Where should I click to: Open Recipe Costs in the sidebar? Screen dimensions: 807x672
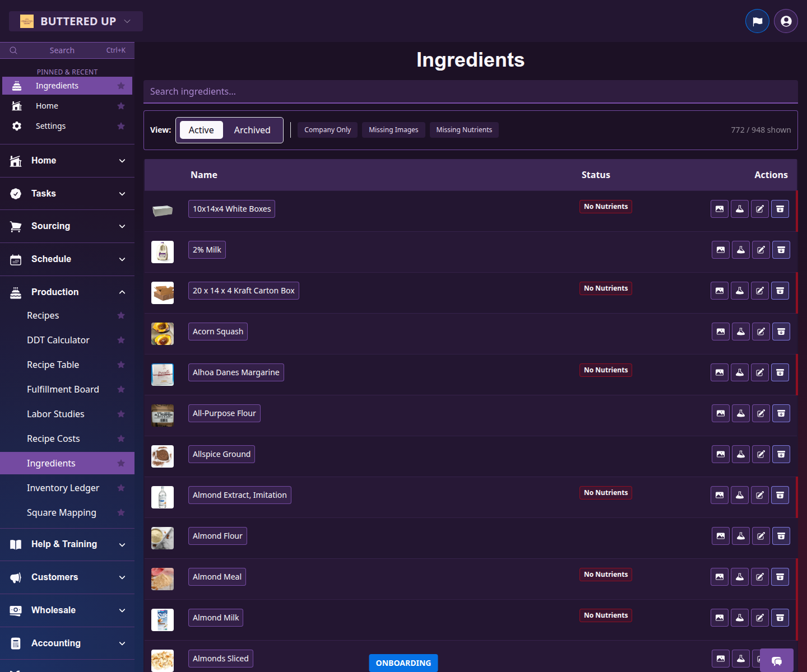click(53, 439)
